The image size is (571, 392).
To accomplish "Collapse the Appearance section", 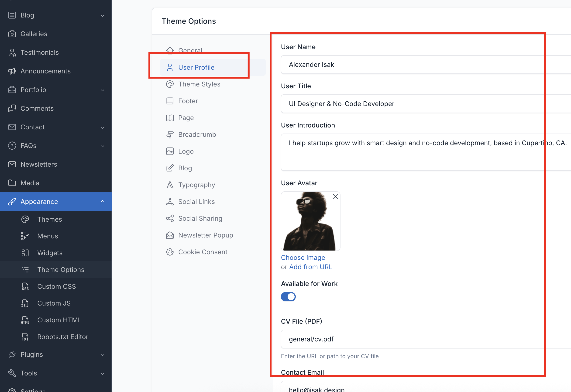I will [x=103, y=201].
